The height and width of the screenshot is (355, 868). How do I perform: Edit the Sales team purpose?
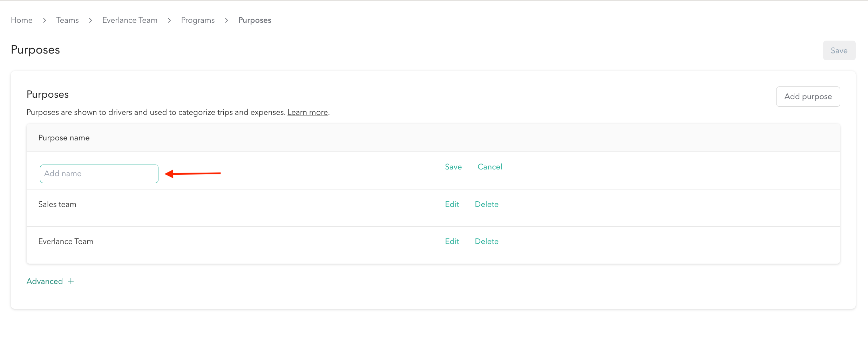coord(452,204)
